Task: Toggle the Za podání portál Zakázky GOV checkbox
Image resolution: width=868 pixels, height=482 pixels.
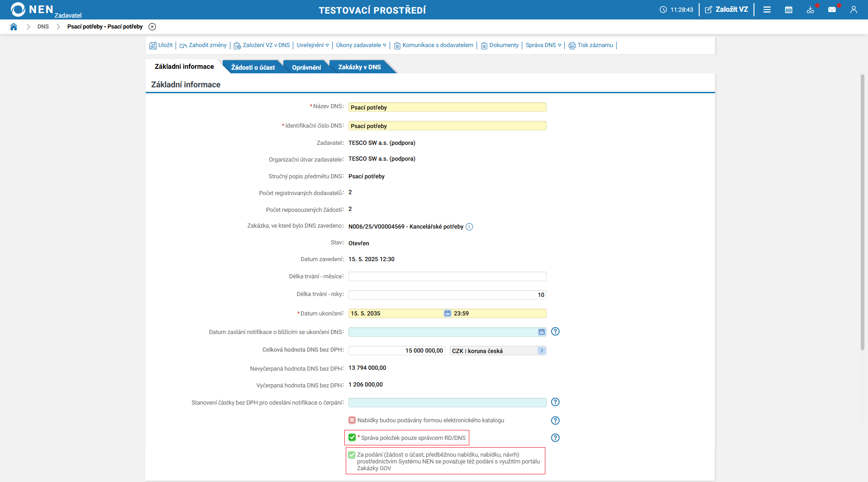Action: click(x=352, y=455)
